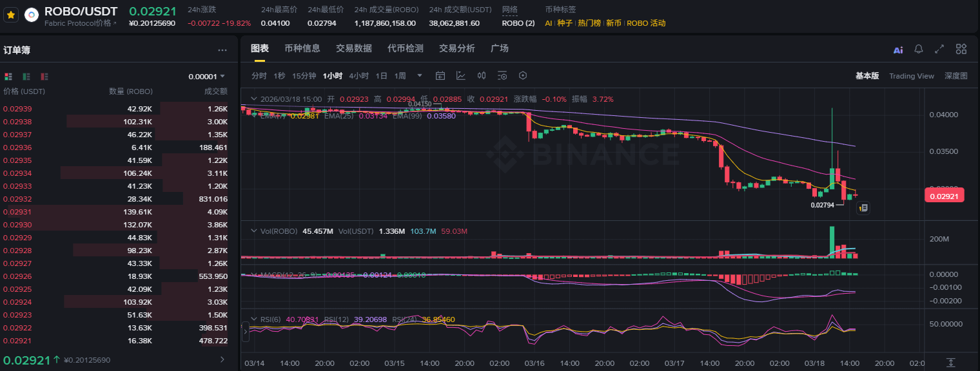Switch to the 代币检测 tab
Viewport: 980px width, 371px height.
pyautogui.click(x=405, y=48)
